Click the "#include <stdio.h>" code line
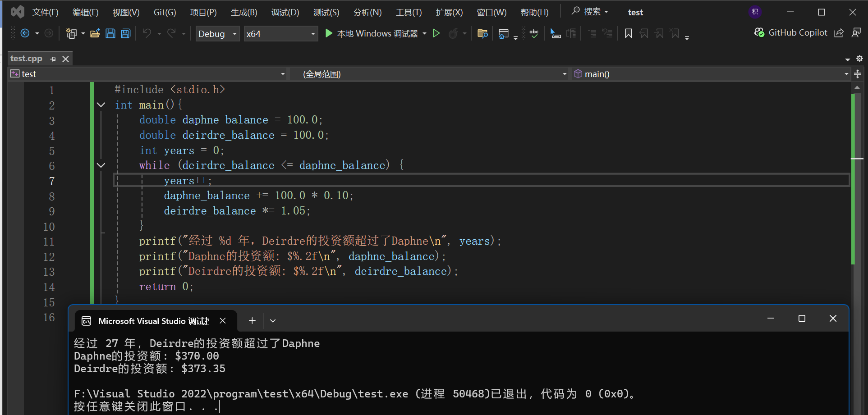The height and width of the screenshot is (415, 868). [x=170, y=90]
